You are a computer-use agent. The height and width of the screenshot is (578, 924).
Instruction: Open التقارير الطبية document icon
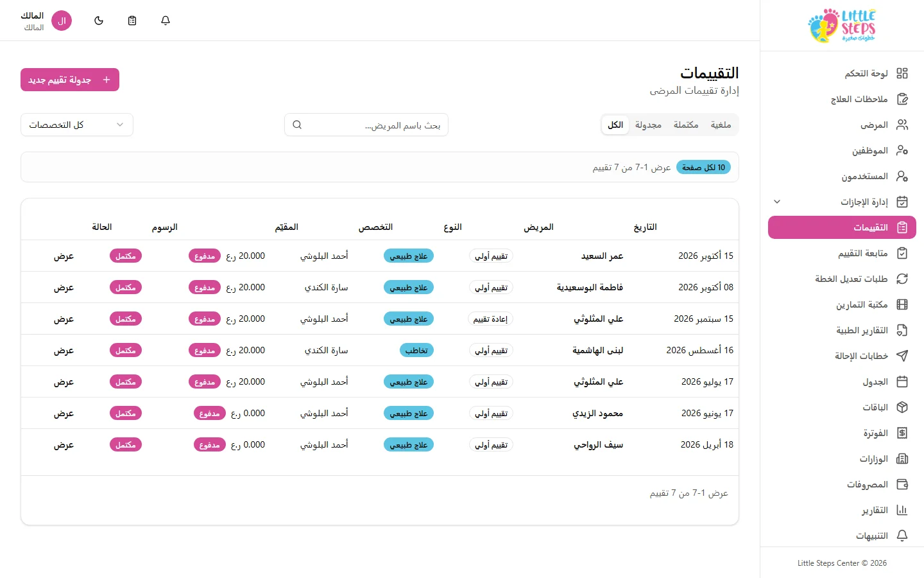(902, 330)
